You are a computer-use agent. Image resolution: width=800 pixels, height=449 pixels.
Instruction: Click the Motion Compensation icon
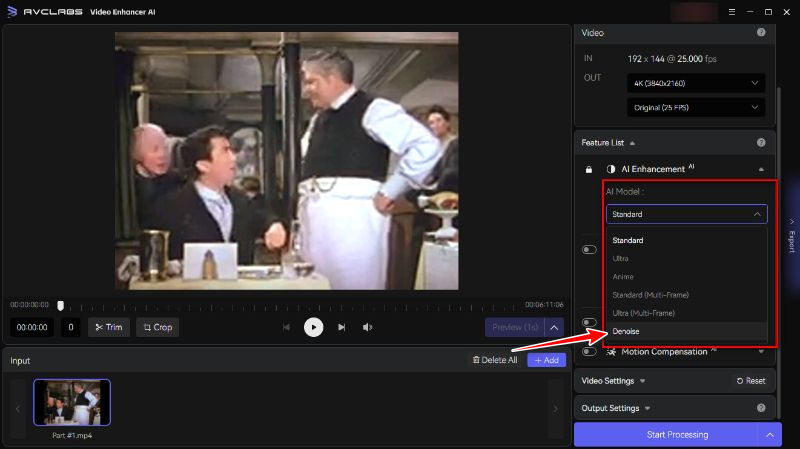coord(611,352)
